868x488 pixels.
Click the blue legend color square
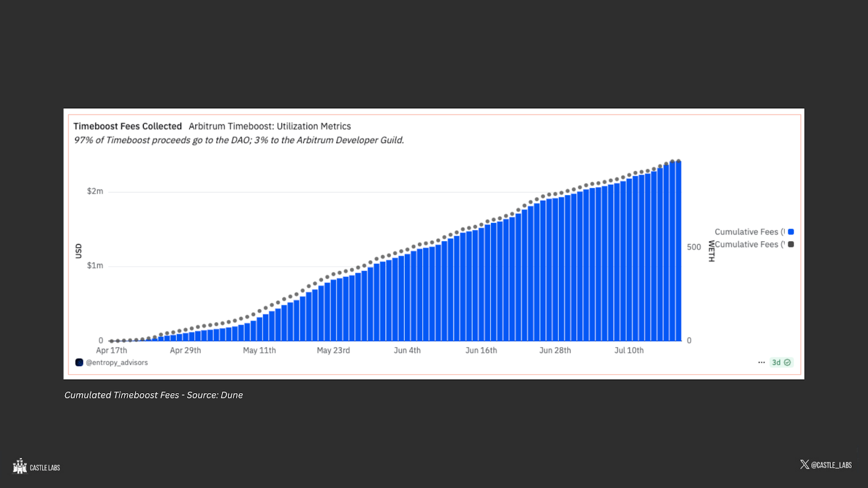[x=791, y=232]
